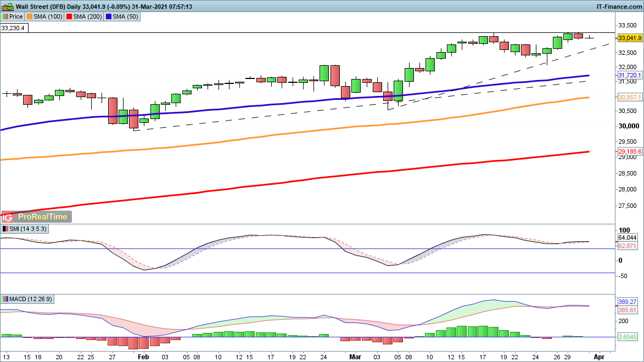The image size is (644, 362).
Task: Click the SMI 64.044 value label
Action: (627, 237)
